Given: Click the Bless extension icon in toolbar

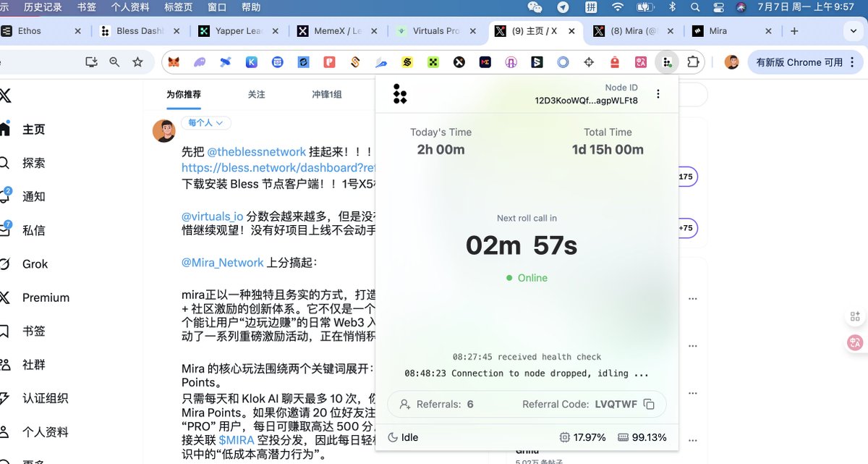Looking at the screenshot, I should pyautogui.click(x=666, y=62).
